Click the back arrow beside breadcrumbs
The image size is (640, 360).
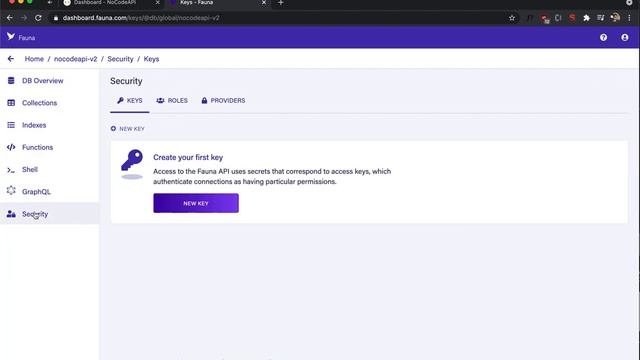click(x=11, y=59)
